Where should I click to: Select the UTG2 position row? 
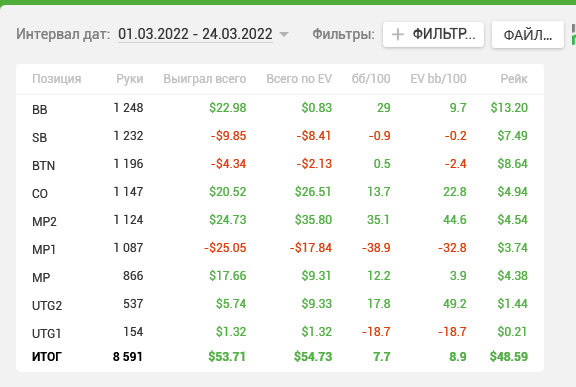coord(280,304)
